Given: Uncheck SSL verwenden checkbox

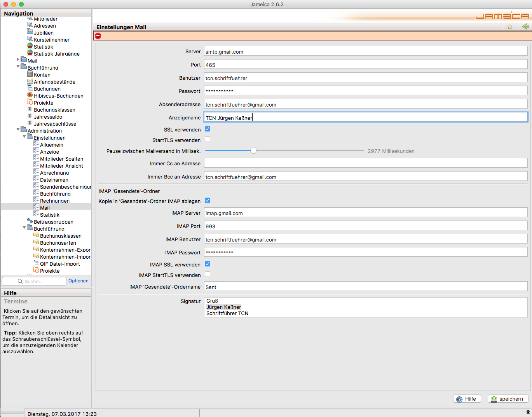Looking at the screenshot, I should [208, 129].
